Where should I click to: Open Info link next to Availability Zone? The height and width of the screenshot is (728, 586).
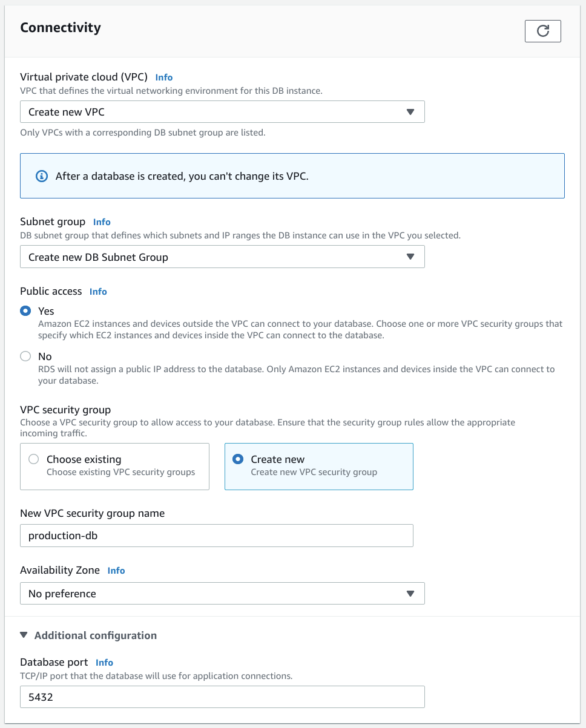pos(116,571)
